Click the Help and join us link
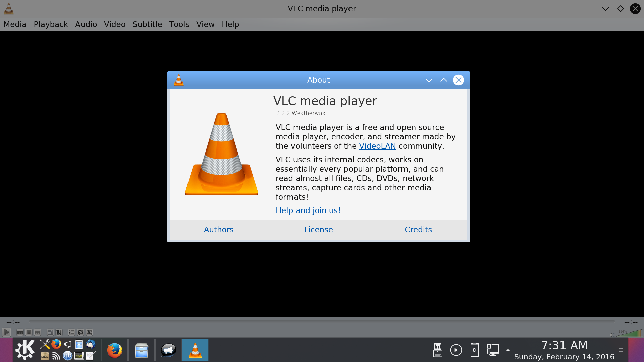The height and width of the screenshot is (362, 644). click(308, 210)
